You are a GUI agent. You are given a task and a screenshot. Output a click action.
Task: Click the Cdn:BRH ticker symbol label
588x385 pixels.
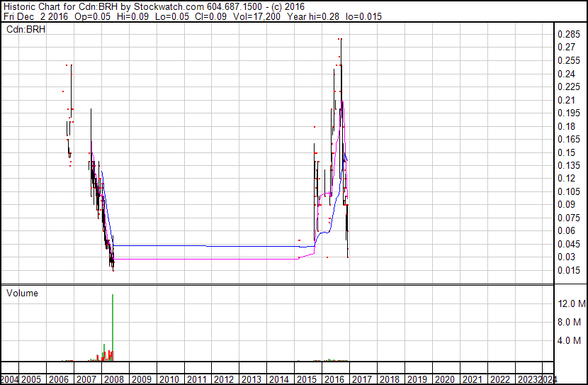[x=26, y=29]
